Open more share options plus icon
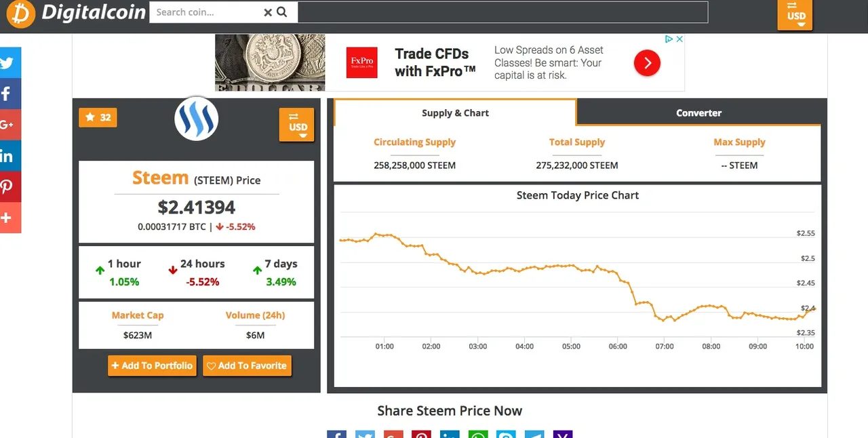 point(9,218)
